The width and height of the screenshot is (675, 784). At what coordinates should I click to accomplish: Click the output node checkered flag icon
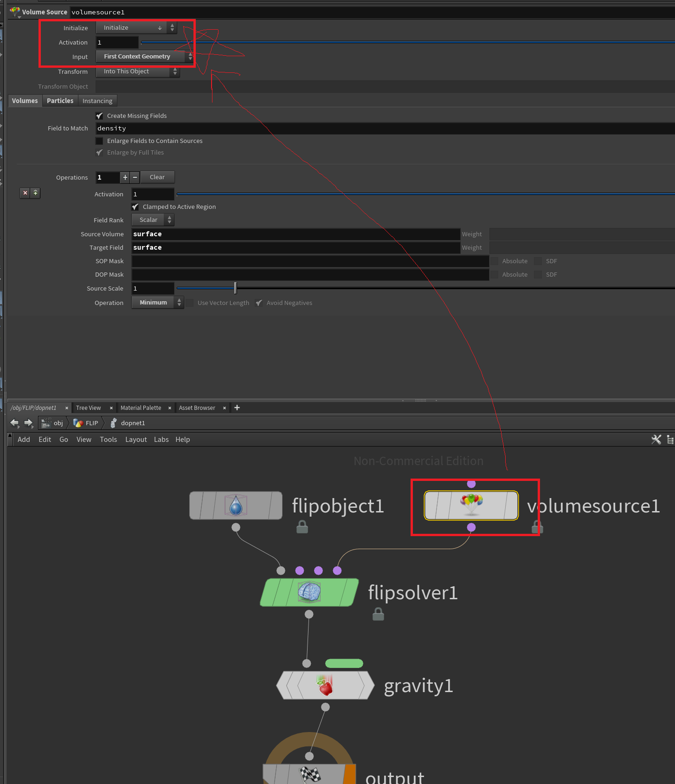[310, 774]
